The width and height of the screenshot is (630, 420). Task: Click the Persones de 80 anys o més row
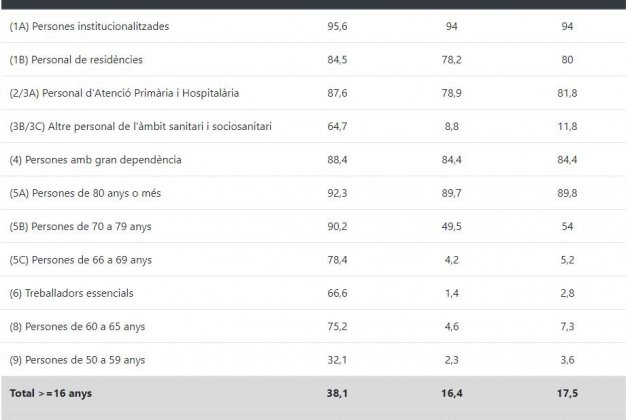pyautogui.click(x=313, y=193)
